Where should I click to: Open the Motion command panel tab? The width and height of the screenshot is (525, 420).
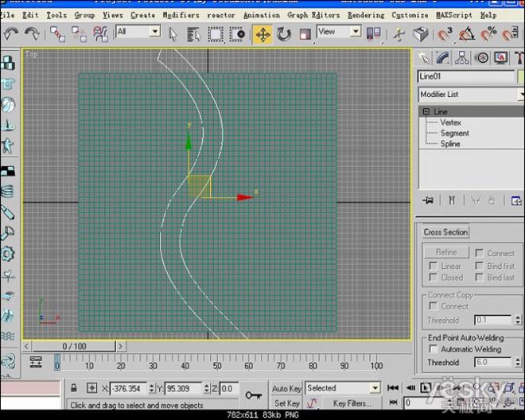tap(480, 57)
